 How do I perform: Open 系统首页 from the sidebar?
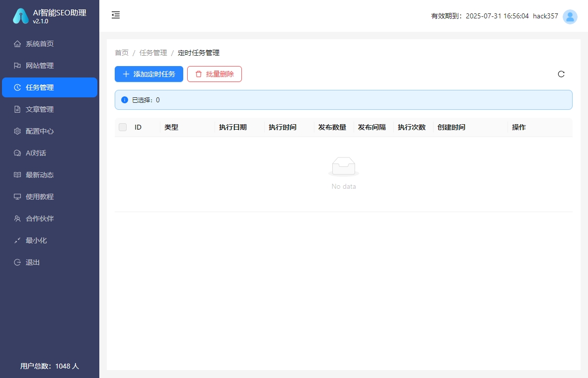[x=50, y=44]
